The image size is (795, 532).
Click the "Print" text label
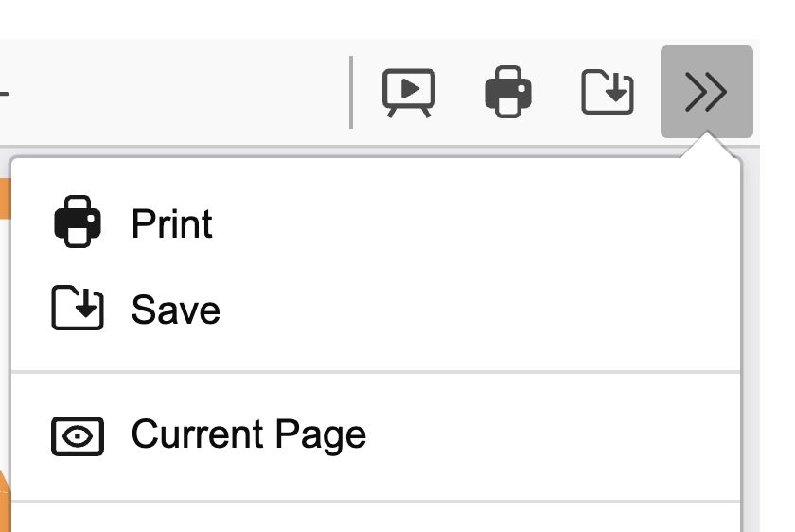click(x=171, y=223)
